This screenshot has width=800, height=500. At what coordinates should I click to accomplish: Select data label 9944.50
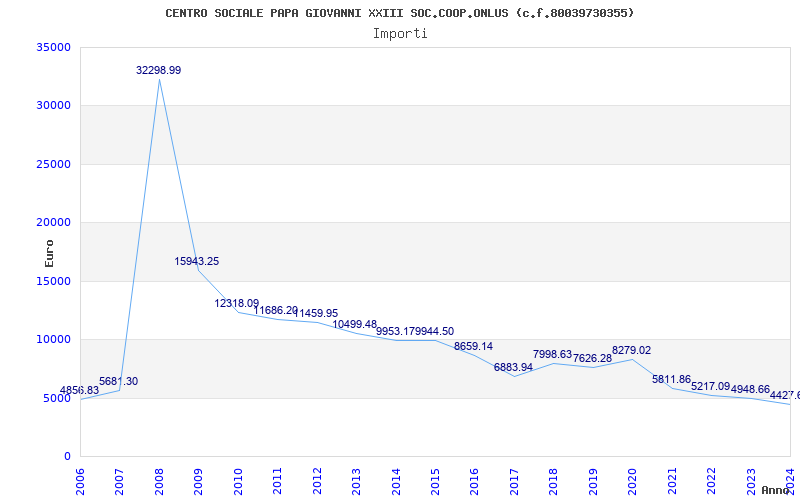click(x=434, y=332)
